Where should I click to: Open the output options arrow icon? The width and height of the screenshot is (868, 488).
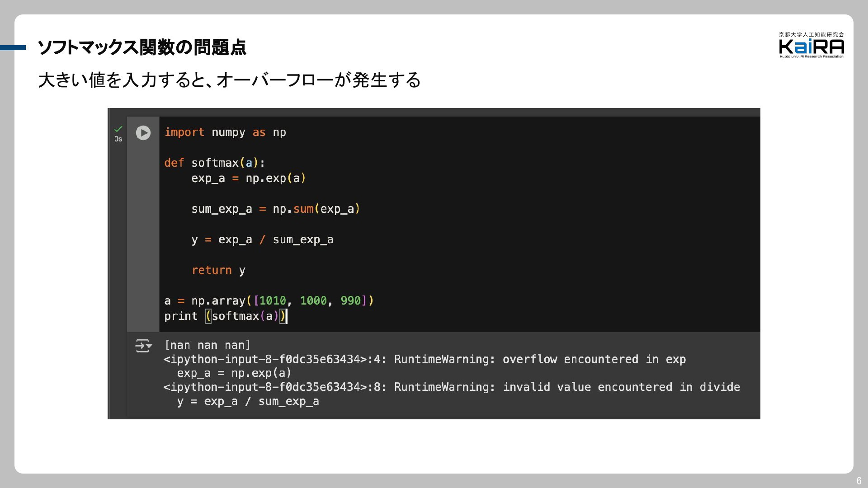coord(143,346)
